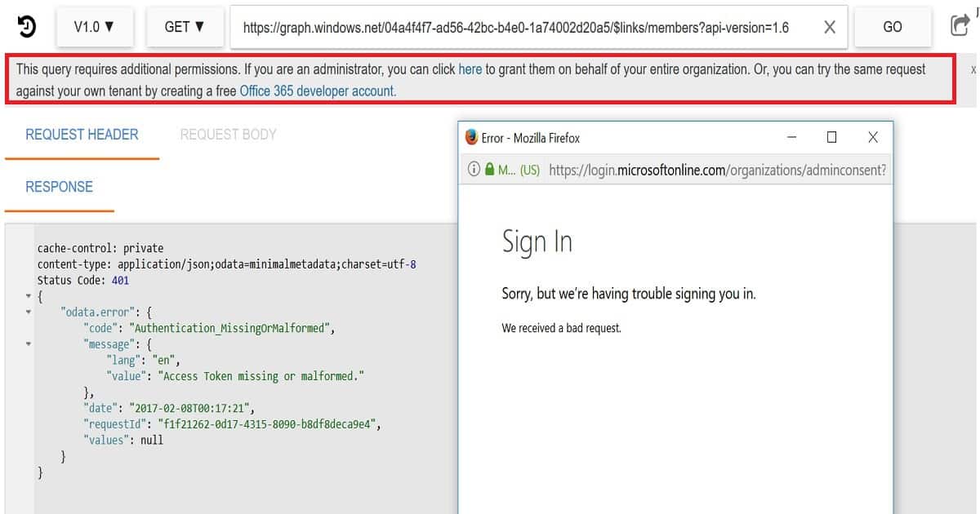Click the 'here' admin consent link
The image size is (980, 514).
pyautogui.click(x=470, y=69)
